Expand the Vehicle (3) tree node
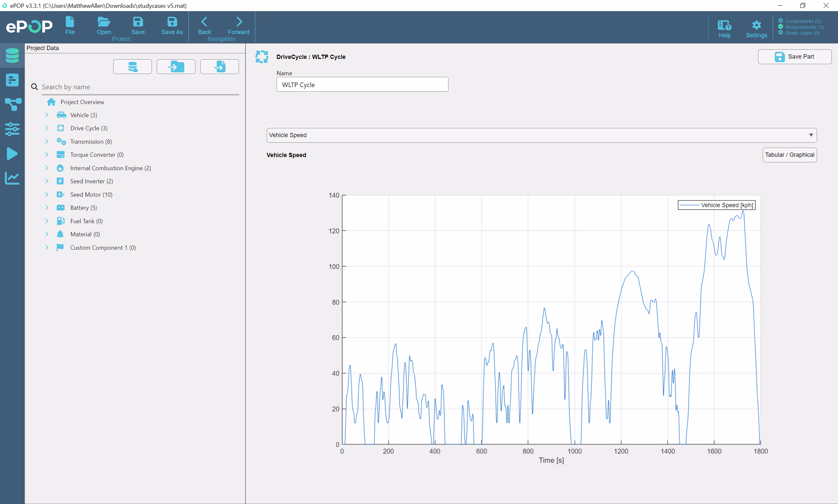The image size is (838, 504). point(47,115)
